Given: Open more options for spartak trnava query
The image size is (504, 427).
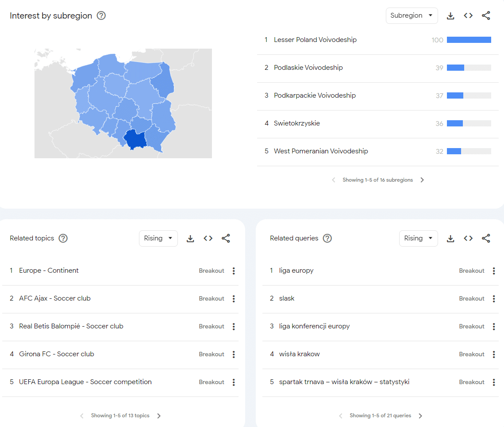Looking at the screenshot, I should [494, 382].
